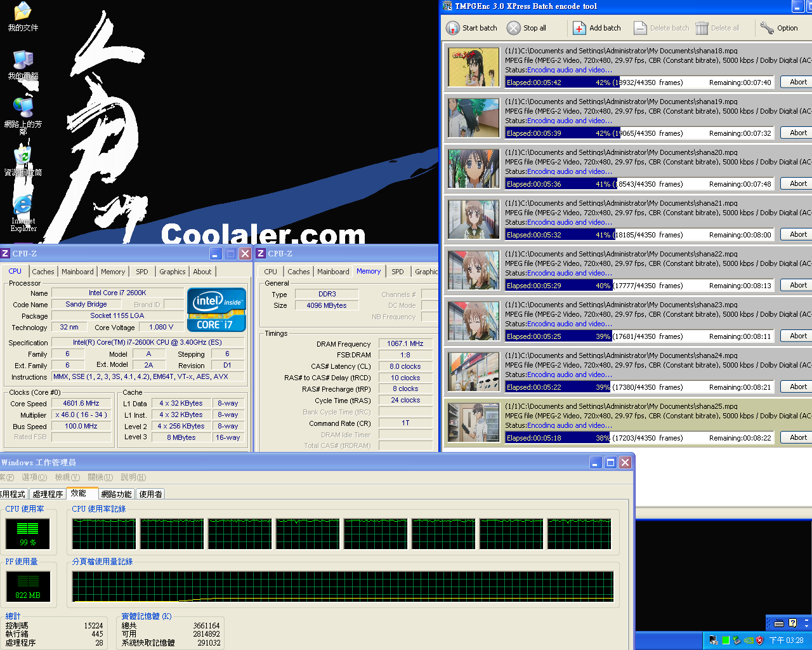The image size is (812, 650).
Task: Select the 資源回收筒 recycle bin icon
Action: coord(23,162)
